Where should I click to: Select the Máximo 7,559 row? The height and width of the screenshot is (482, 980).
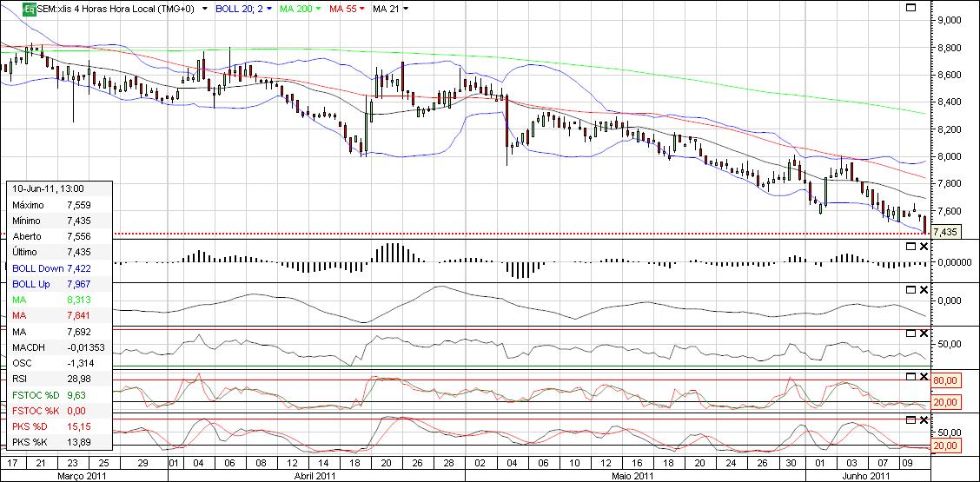click(59, 204)
